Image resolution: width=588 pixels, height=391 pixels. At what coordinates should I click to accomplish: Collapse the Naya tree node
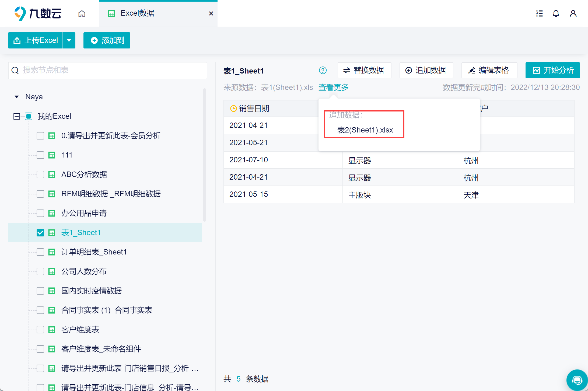[17, 97]
